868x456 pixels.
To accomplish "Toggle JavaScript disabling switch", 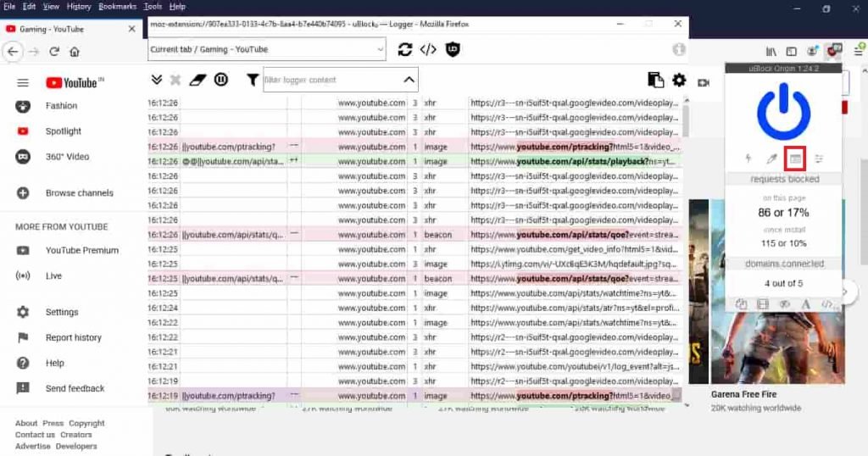I will pyautogui.click(x=826, y=303).
